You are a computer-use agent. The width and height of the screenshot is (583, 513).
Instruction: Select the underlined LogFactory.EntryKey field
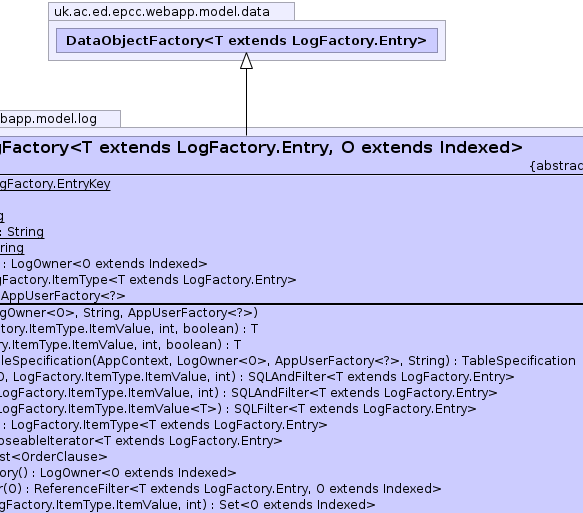coord(55,184)
